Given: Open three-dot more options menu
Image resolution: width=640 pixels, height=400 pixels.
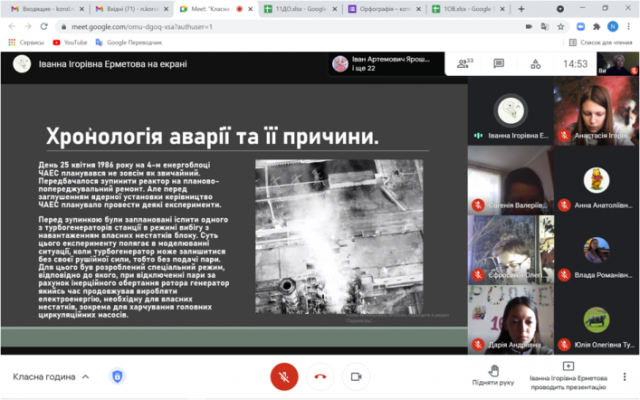Looking at the screenshot, I should click(x=624, y=376).
